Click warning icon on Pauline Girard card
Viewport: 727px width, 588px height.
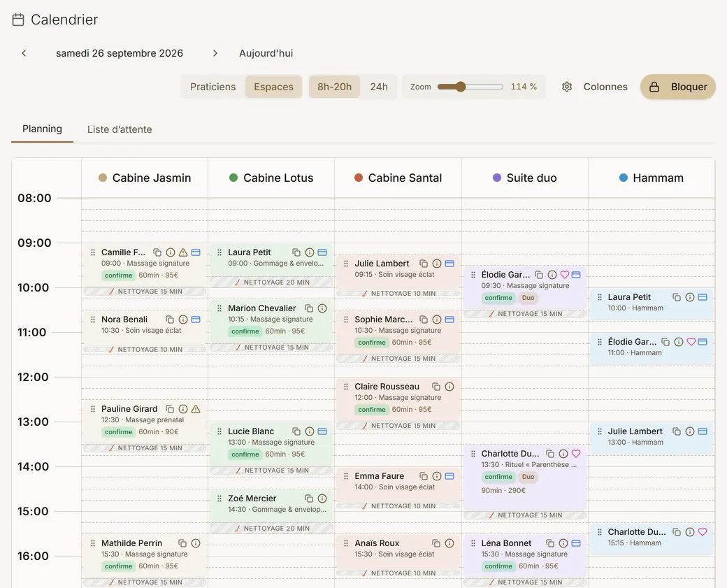point(196,409)
